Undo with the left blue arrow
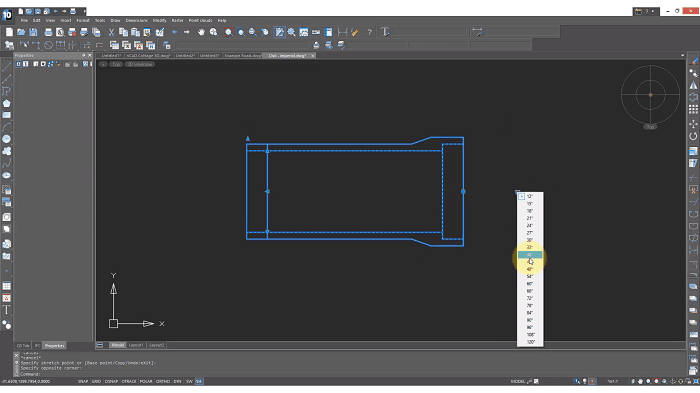This screenshot has height=393, width=700. point(175,32)
